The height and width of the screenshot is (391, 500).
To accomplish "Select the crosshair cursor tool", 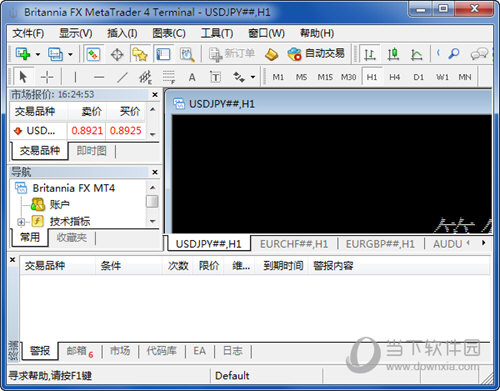I will point(47,77).
